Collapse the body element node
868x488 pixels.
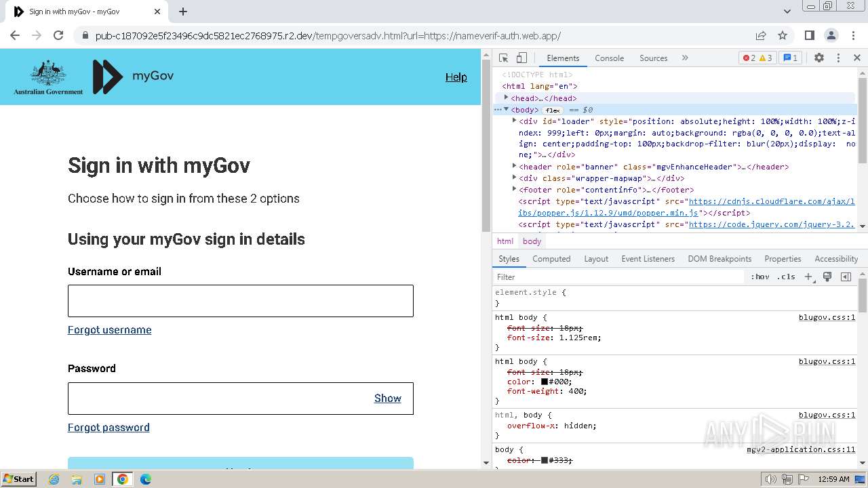pos(506,109)
